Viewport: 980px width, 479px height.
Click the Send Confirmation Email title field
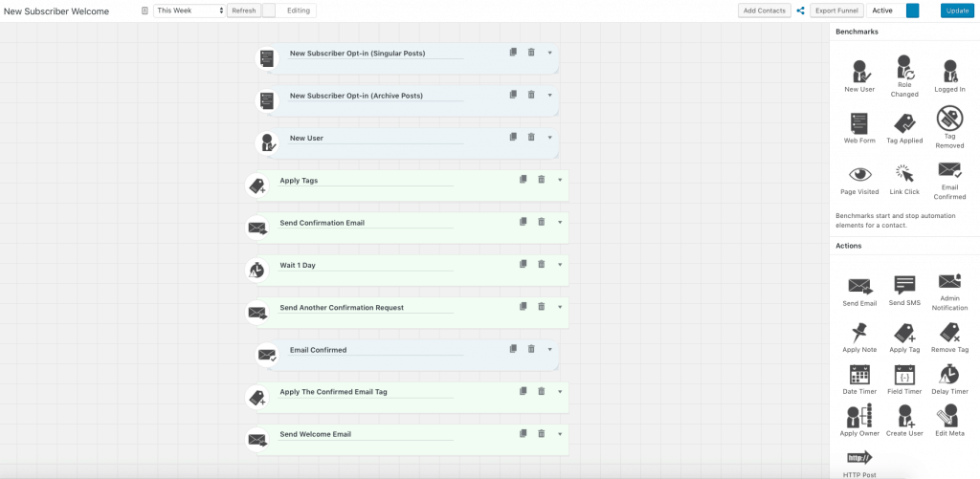(364, 223)
